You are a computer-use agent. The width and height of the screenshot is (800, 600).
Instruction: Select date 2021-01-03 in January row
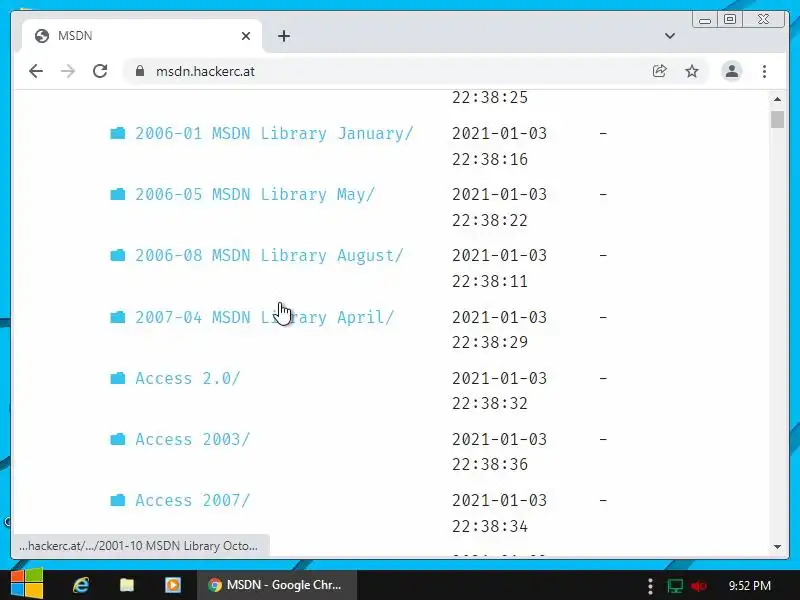499,133
